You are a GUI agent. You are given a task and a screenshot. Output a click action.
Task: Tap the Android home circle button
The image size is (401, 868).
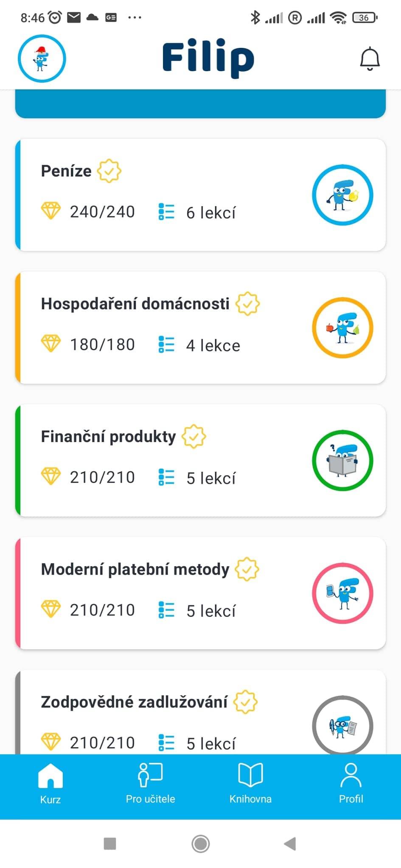pos(200,843)
